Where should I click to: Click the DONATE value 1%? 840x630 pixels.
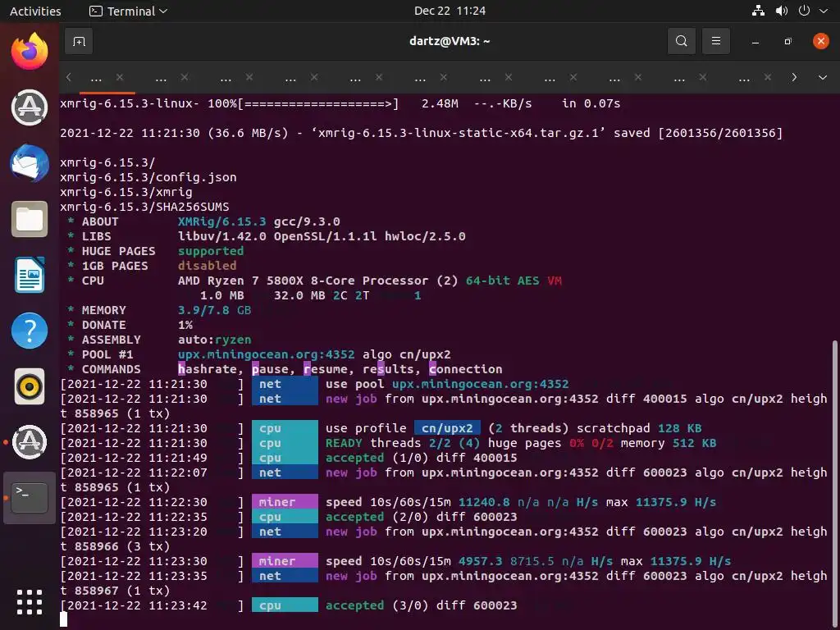click(x=185, y=325)
